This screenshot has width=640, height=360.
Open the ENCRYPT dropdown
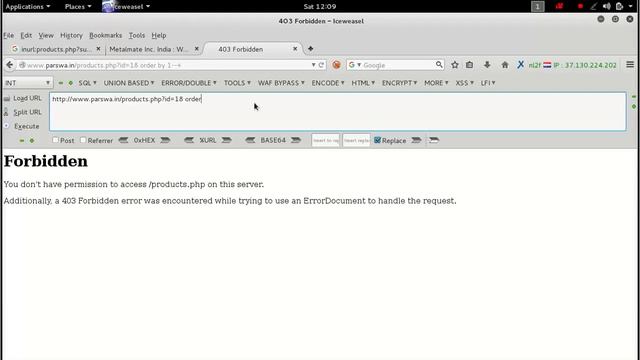[x=399, y=83]
